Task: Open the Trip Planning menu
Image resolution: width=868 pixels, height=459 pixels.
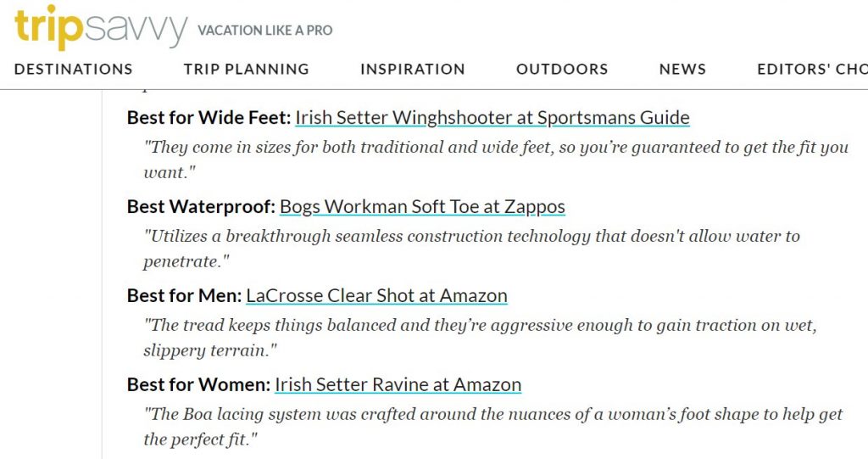Action: click(x=247, y=70)
